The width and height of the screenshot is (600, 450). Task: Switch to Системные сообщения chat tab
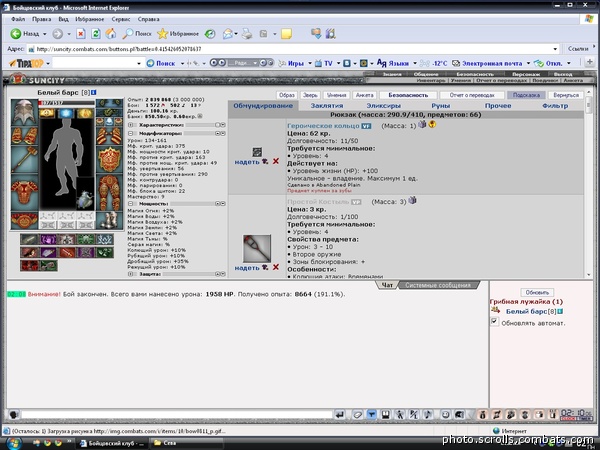[x=438, y=285]
